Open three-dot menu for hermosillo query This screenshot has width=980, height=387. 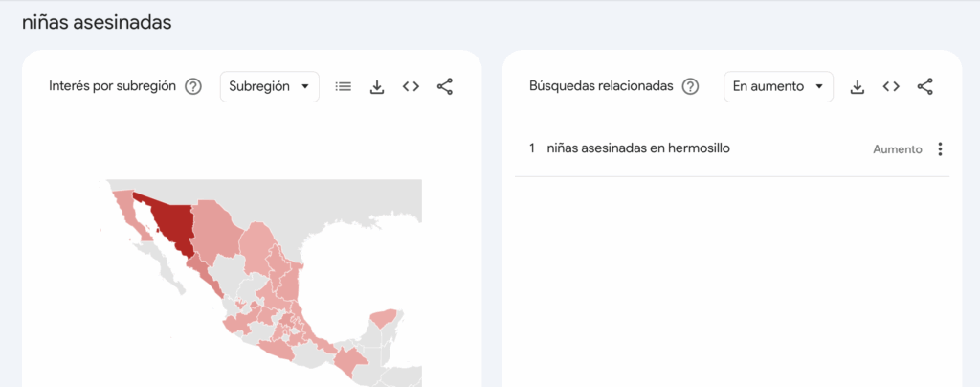[x=940, y=149]
